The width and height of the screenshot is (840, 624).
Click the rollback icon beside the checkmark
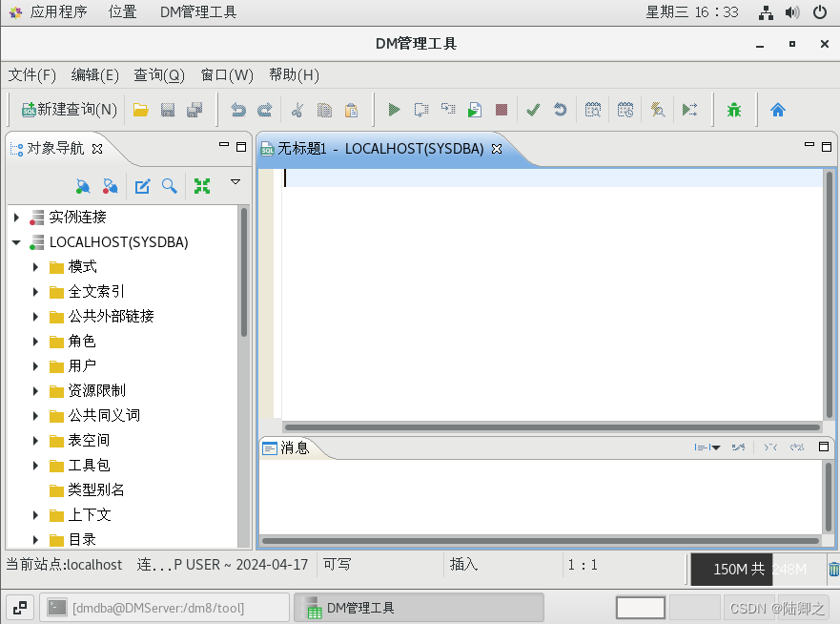560,110
